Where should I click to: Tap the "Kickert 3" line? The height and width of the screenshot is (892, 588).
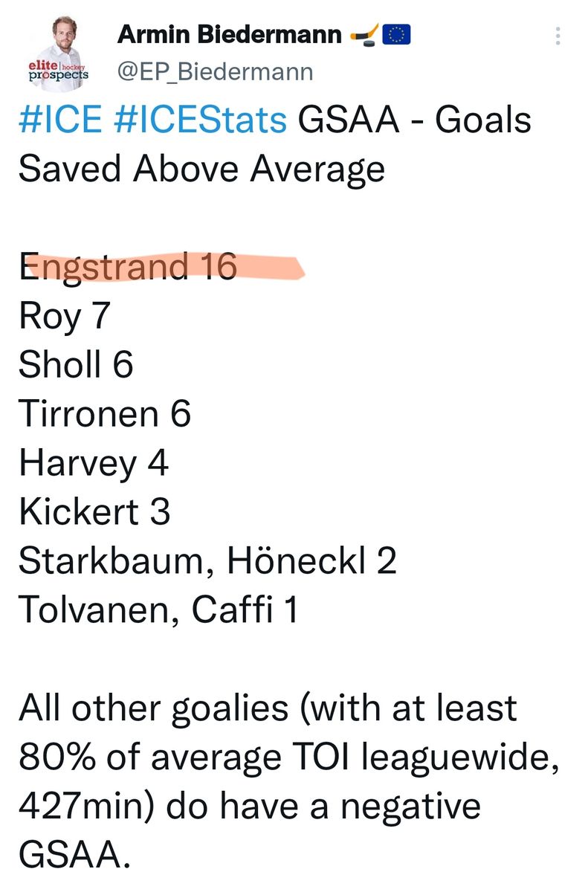(94, 511)
